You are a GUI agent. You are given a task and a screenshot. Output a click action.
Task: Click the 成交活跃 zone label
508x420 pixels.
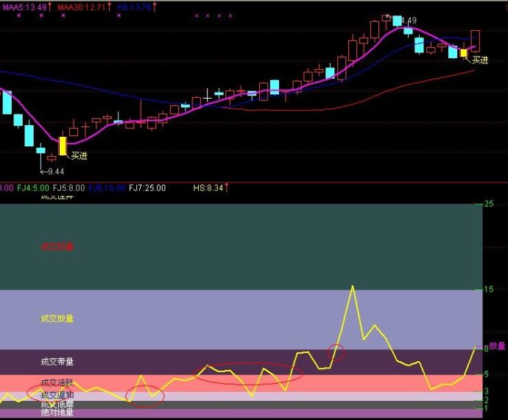57,382
